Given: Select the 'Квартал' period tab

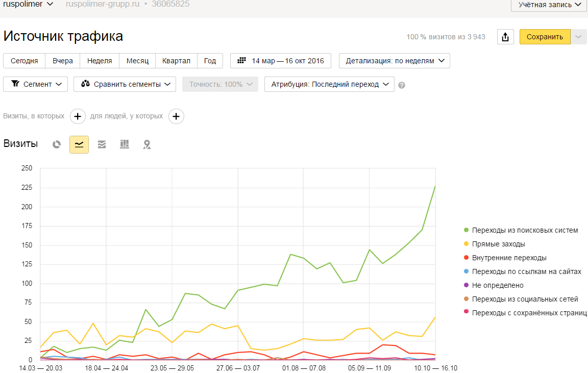Looking at the screenshot, I should click(176, 61).
